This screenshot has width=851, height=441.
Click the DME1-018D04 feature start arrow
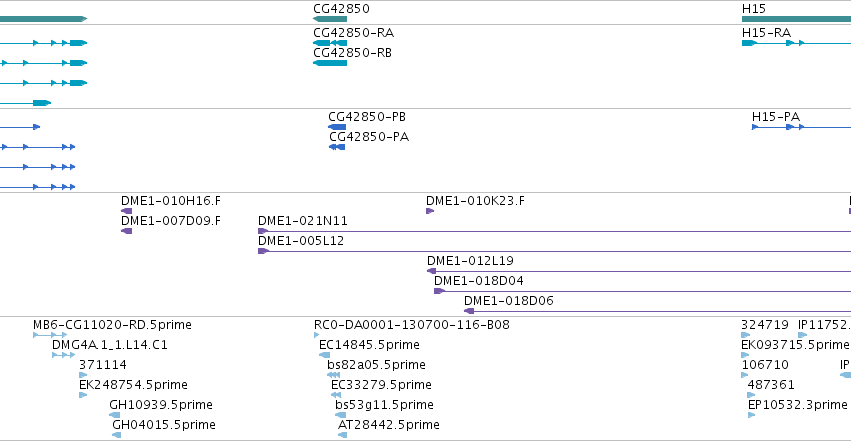click(x=439, y=291)
